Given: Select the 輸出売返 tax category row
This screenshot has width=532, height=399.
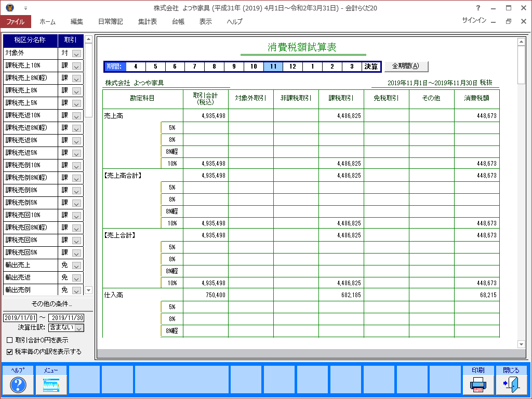Looking at the screenshot, I should [31, 278].
